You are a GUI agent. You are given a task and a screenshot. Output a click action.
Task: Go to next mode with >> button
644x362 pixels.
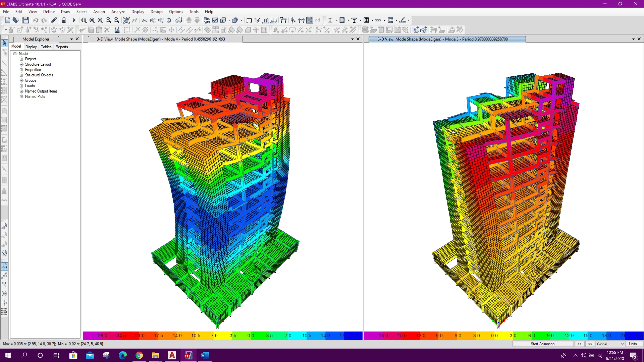click(590, 344)
